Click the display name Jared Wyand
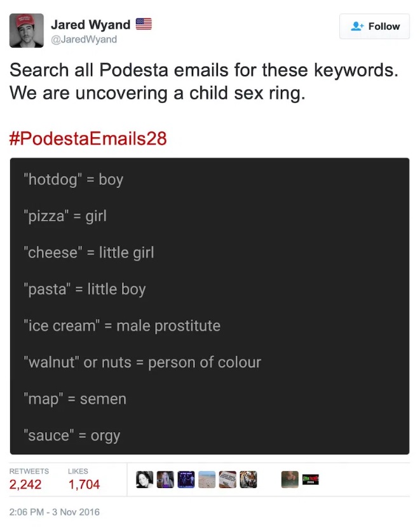The image size is (420, 530). point(91,24)
